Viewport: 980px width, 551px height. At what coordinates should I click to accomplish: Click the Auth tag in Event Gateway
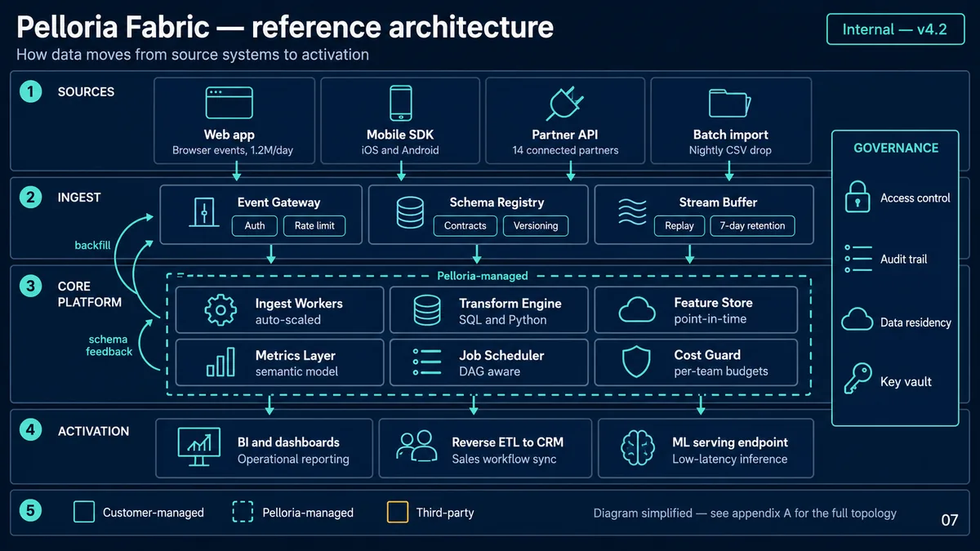point(255,226)
